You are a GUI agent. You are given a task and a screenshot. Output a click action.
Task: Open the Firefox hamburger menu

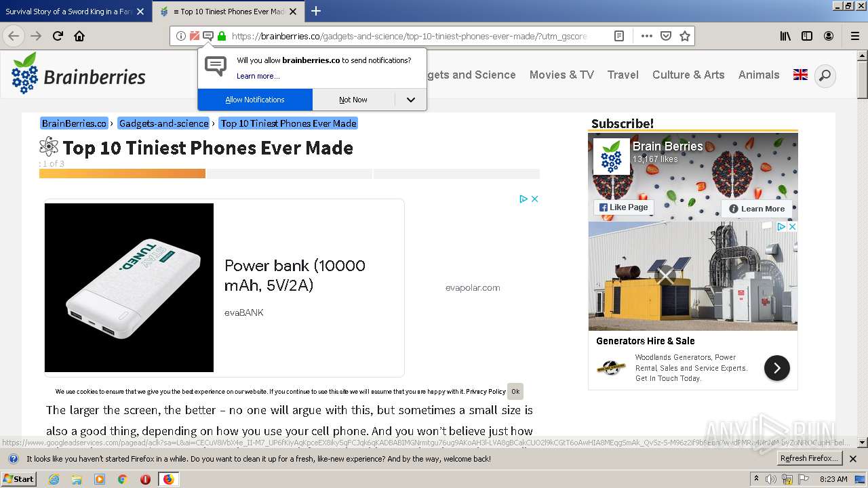[x=855, y=36]
